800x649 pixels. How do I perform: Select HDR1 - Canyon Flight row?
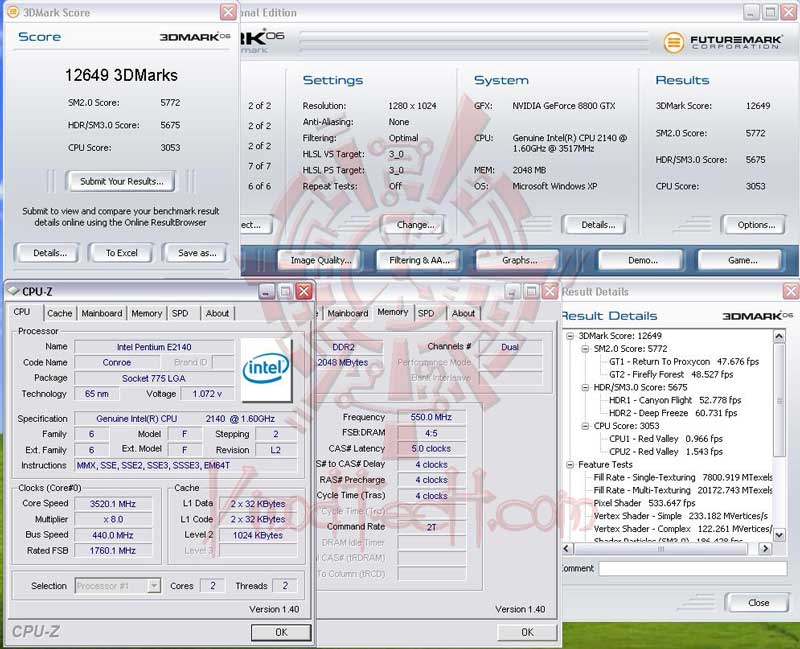coord(675,400)
